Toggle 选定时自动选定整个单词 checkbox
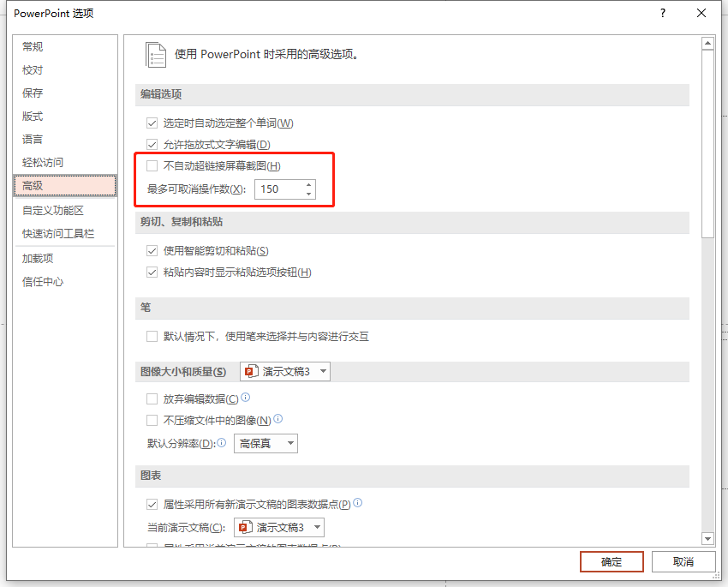The height and width of the screenshot is (587, 728). (x=152, y=123)
